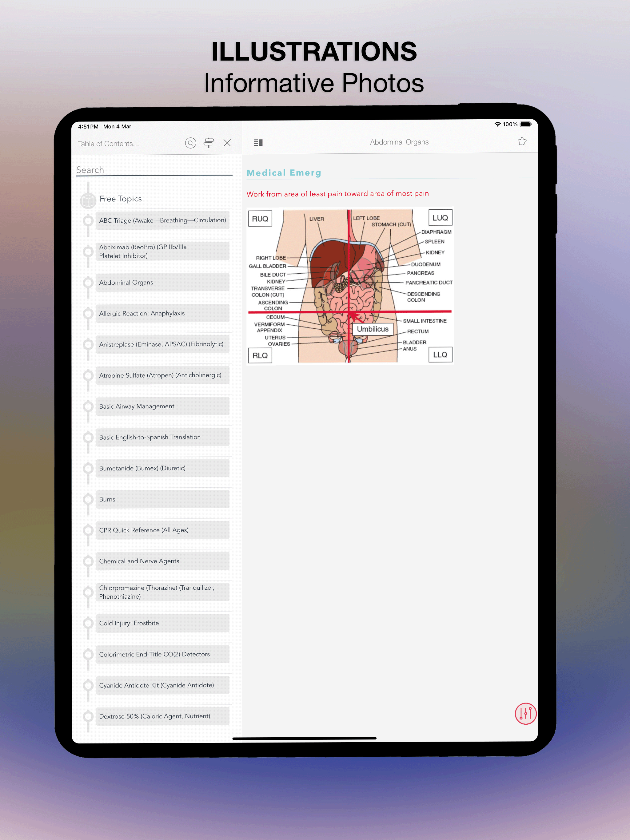Tap the timeline node beside Anistreplase
630x840 pixels.
88,344
